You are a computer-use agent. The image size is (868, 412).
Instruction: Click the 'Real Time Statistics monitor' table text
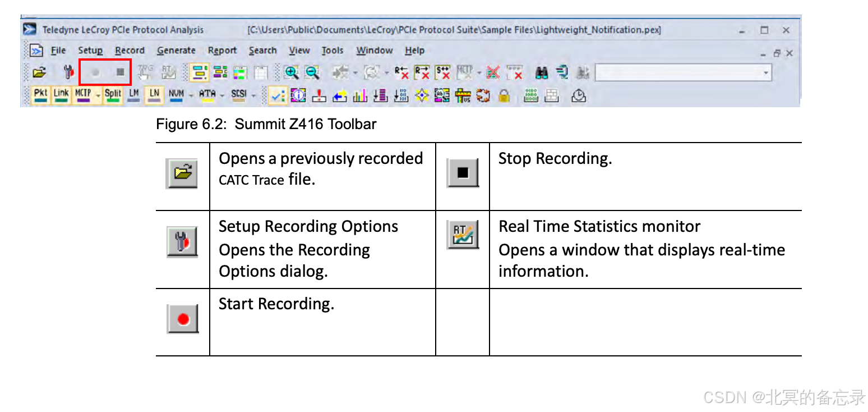(599, 226)
